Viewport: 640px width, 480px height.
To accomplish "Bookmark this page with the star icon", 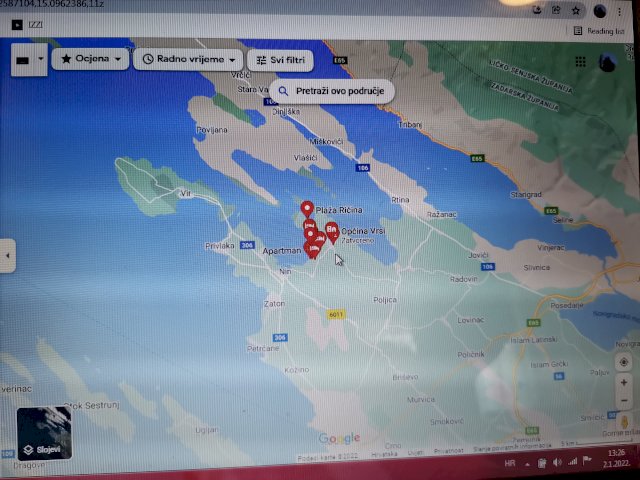I will coord(576,11).
